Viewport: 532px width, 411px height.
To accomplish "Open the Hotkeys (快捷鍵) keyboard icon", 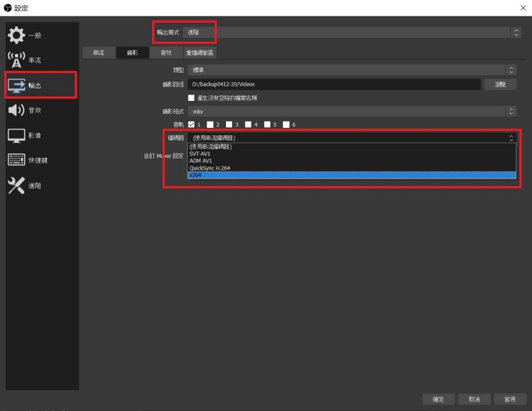I will (x=16, y=160).
